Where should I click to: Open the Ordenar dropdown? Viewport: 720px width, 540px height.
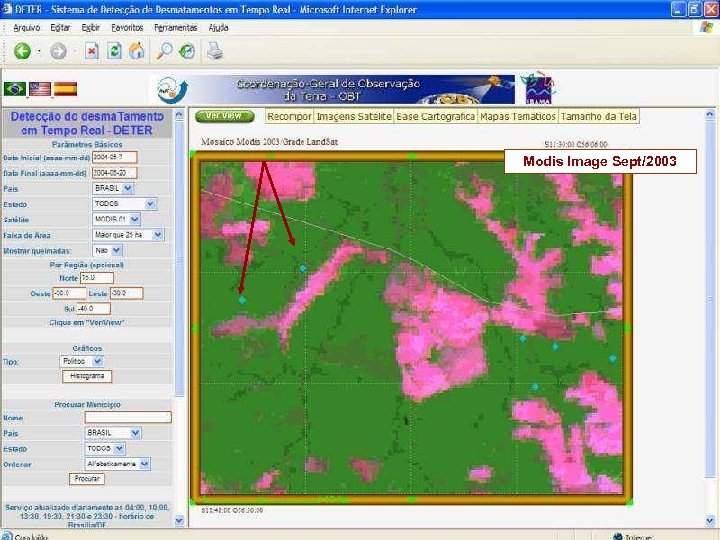click(118, 464)
